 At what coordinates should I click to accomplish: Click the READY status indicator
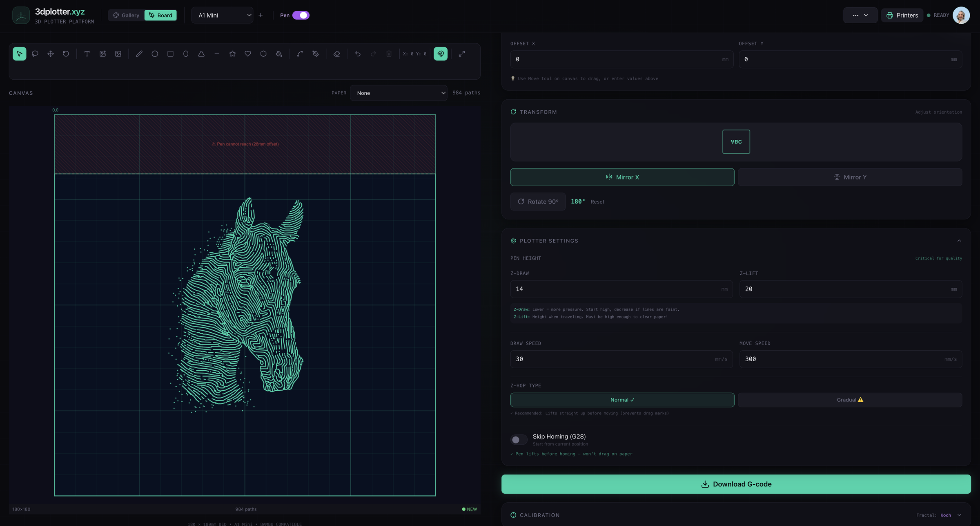pos(938,16)
